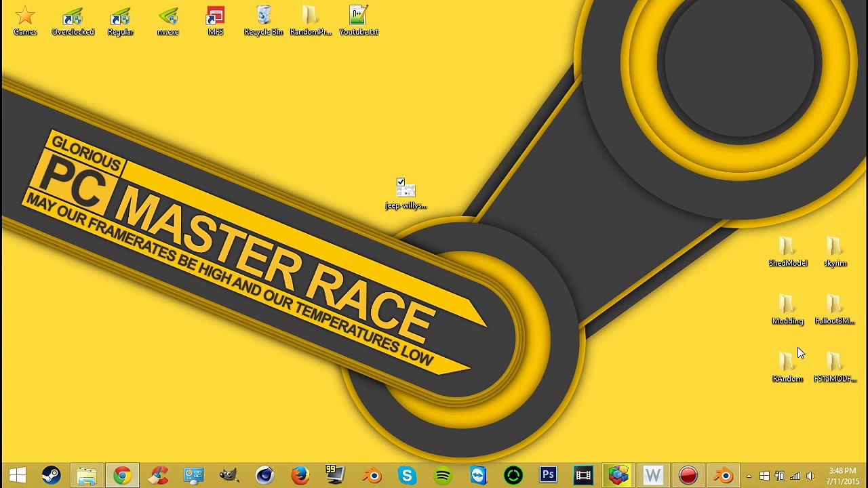Click the red record button taskbar app

688,475
